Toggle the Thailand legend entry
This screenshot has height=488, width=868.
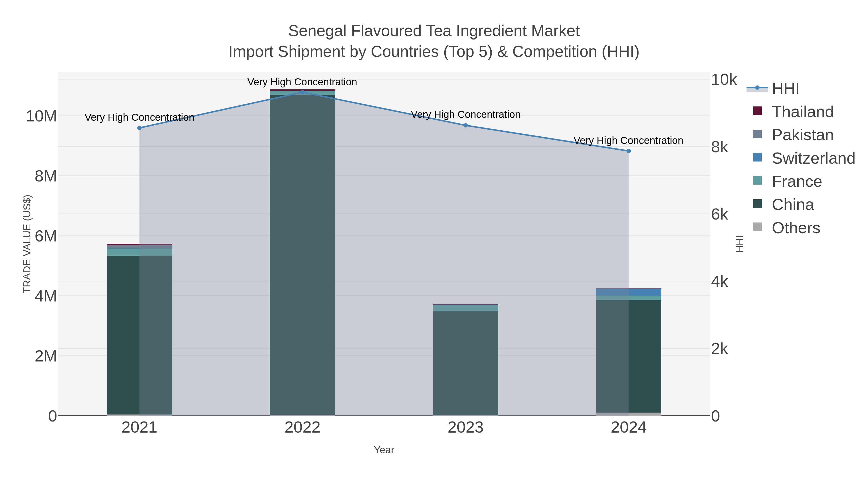click(x=793, y=112)
